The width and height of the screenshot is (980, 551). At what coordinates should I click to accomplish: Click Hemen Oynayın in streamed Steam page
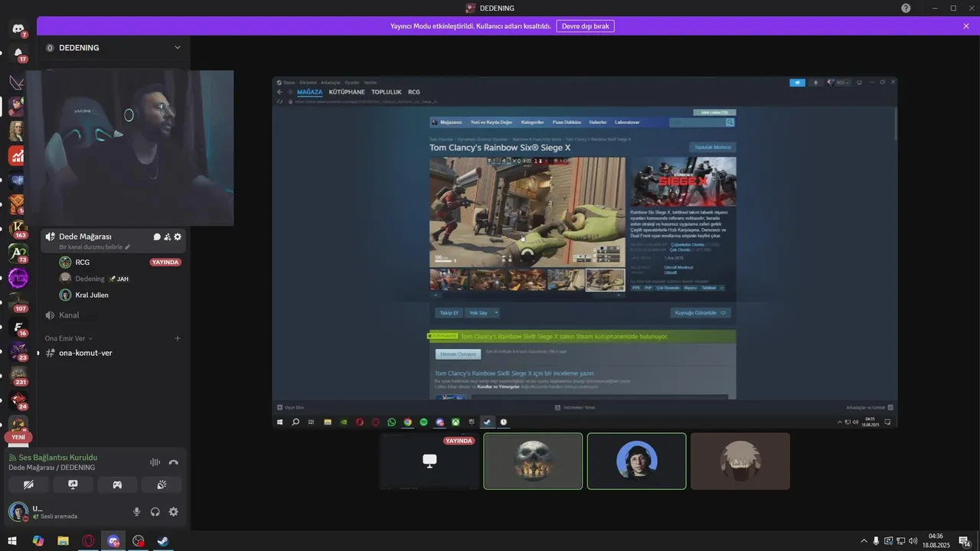[x=458, y=354]
